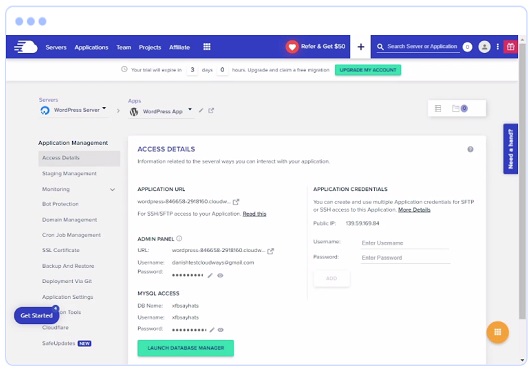The height and width of the screenshot is (369, 532).
Task: Open the Read this SSH/SFTP link
Action: coord(254,214)
